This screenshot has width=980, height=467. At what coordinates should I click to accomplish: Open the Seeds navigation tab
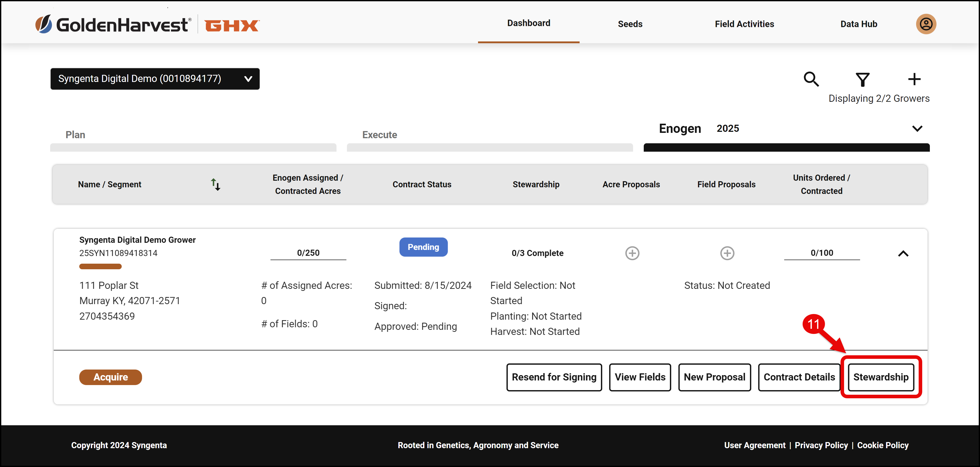click(630, 24)
